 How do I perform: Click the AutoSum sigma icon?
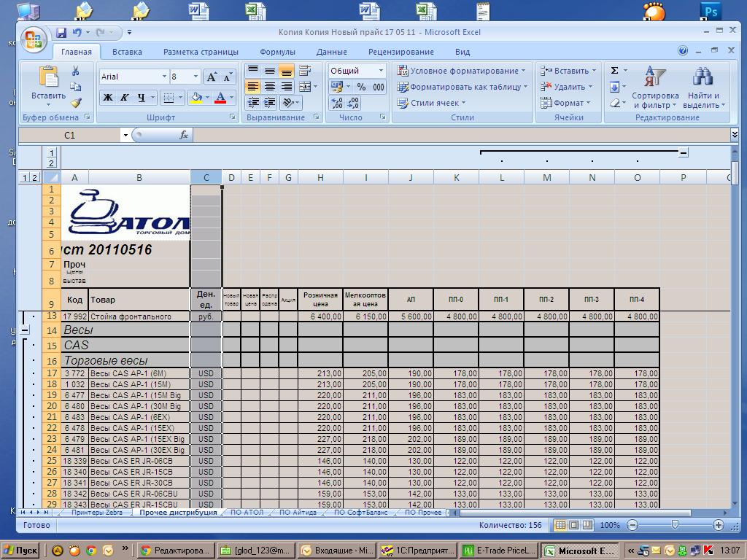614,71
